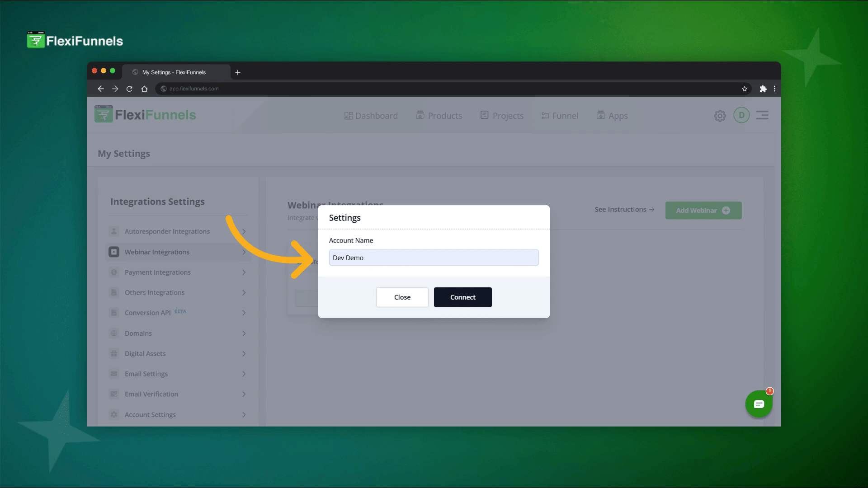Expand Payment Integrations chevron
Screen dimensions: 868x488
click(244, 272)
